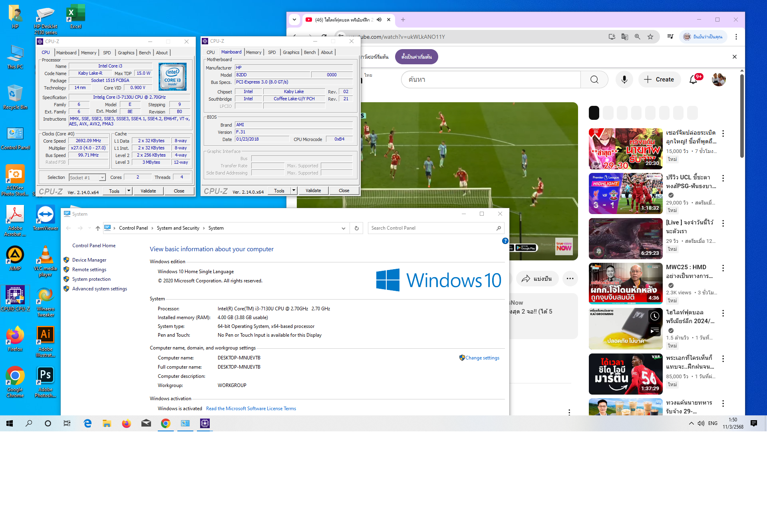This screenshot has width=767, height=532.
Task: Click the YouTube search field
Action: click(491, 79)
